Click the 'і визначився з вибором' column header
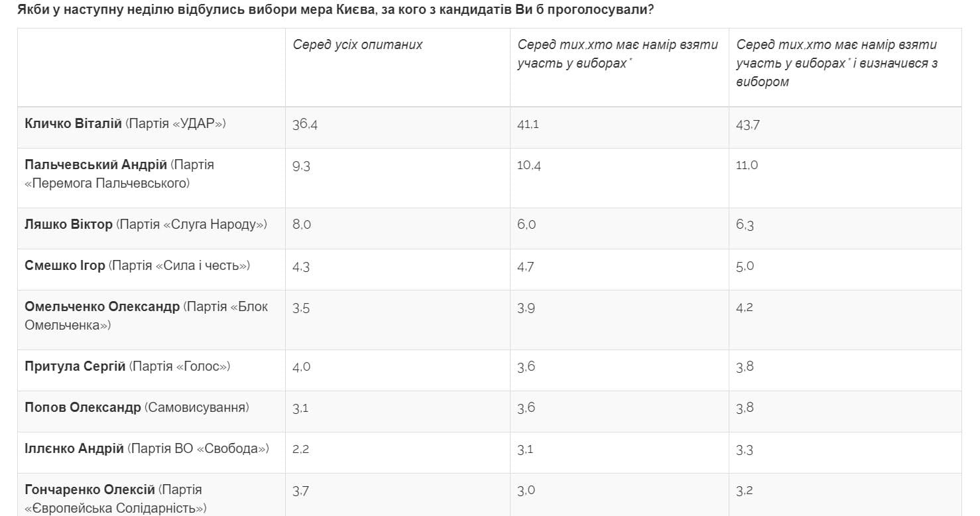980x516 pixels. [x=836, y=63]
